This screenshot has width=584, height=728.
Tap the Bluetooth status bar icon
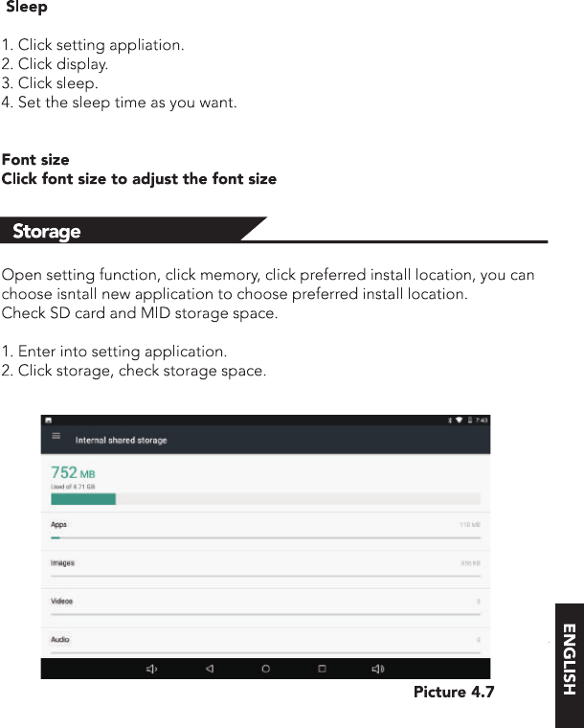(x=450, y=420)
